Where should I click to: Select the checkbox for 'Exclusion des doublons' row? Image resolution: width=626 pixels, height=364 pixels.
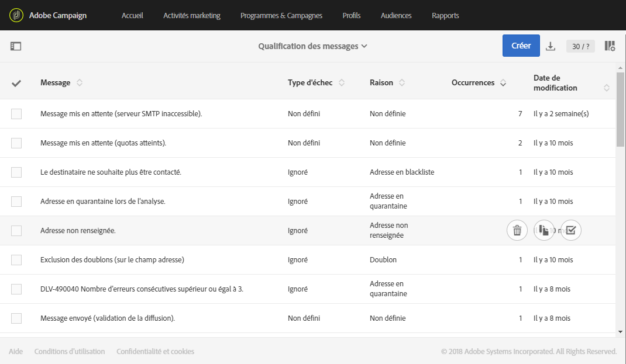pyautogui.click(x=16, y=260)
